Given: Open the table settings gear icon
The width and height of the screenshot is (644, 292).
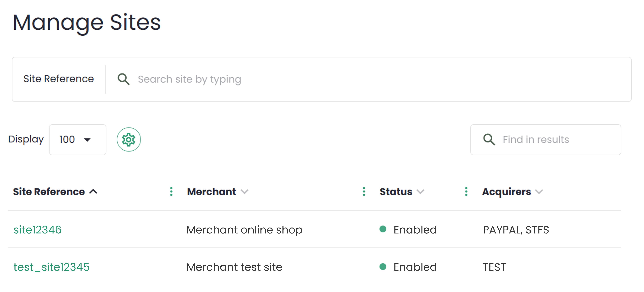Looking at the screenshot, I should coord(129,139).
